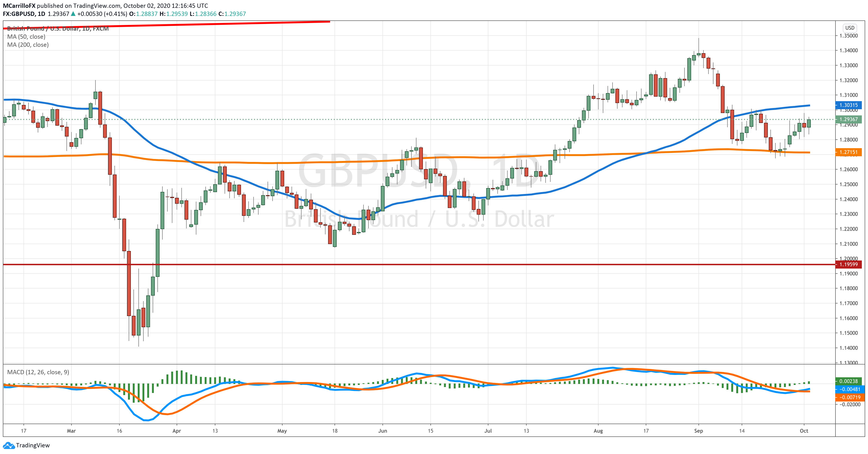Click the green 0.00238 MACD histogram value
Viewport: 868px width, 454px height.
(849, 381)
